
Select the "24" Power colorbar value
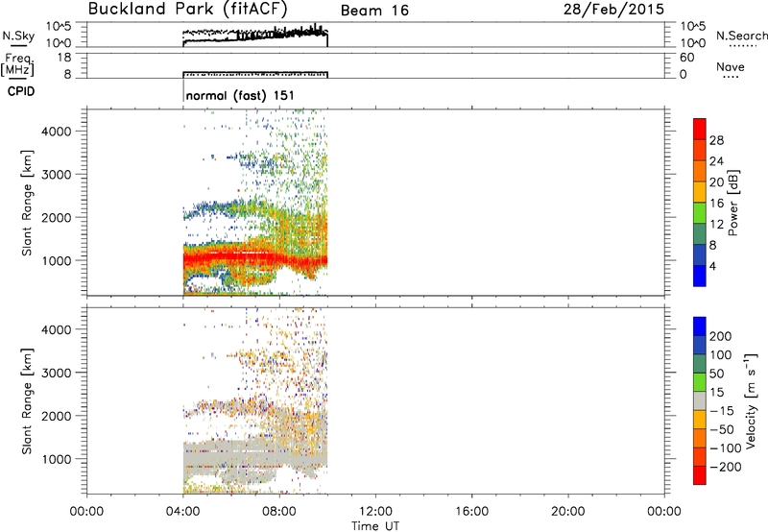tap(716, 161)
